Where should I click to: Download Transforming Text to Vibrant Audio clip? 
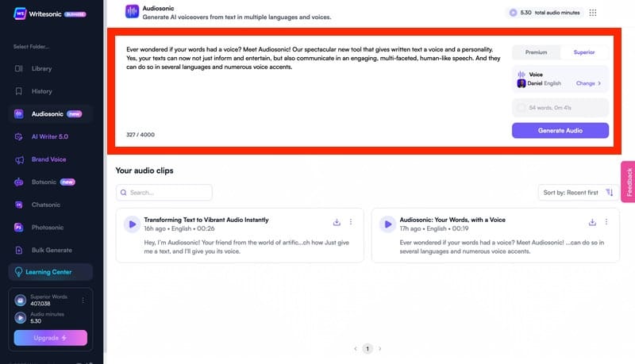point(337,222)
